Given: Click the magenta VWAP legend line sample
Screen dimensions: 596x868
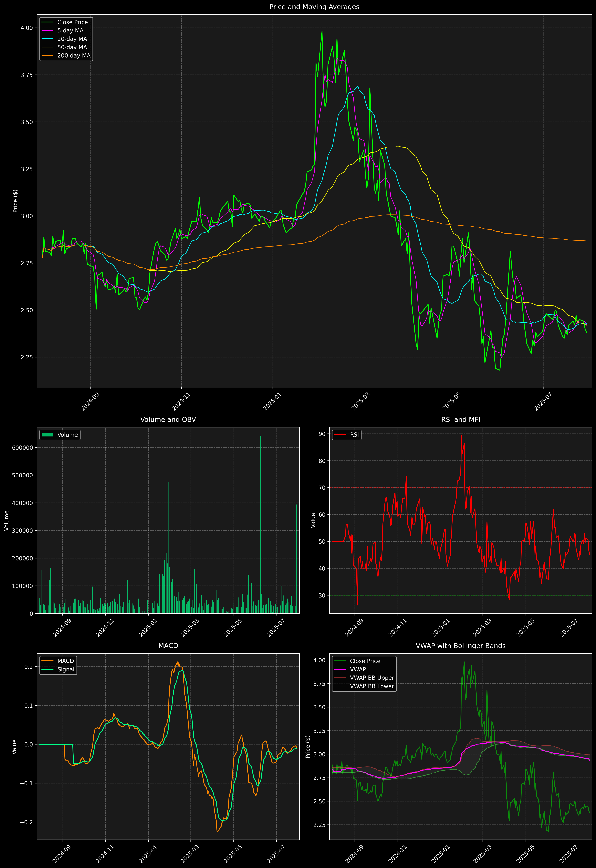Looking at the screenshot, I should pyautogui.click(x=340, y=669).
